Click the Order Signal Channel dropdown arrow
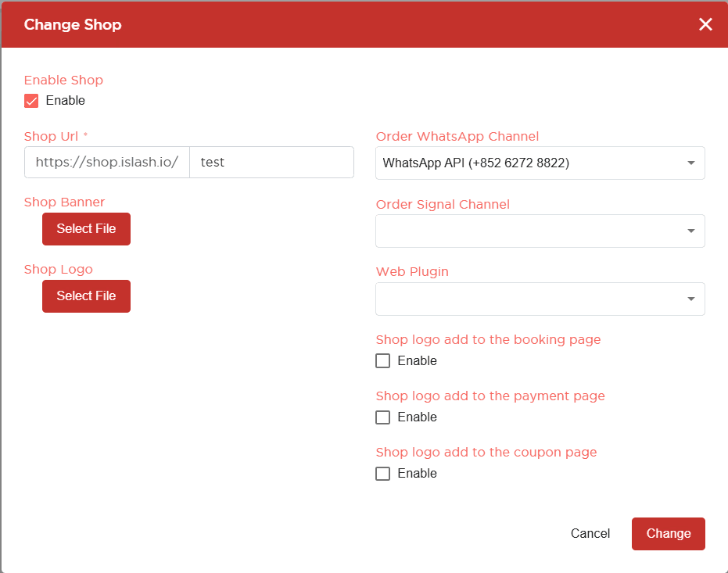728x573 pixels. click(x=691, y=231)
